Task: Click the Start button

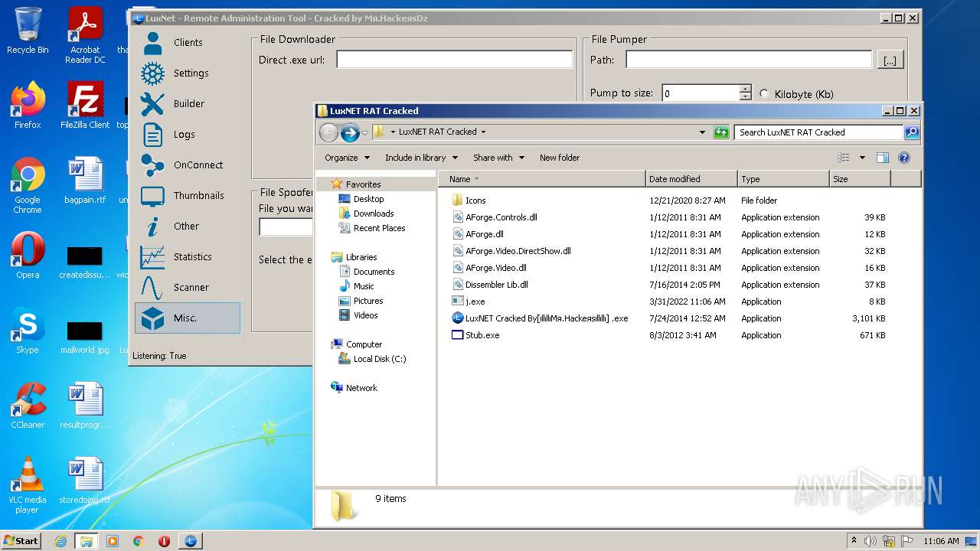Action: tap(21, 540)
